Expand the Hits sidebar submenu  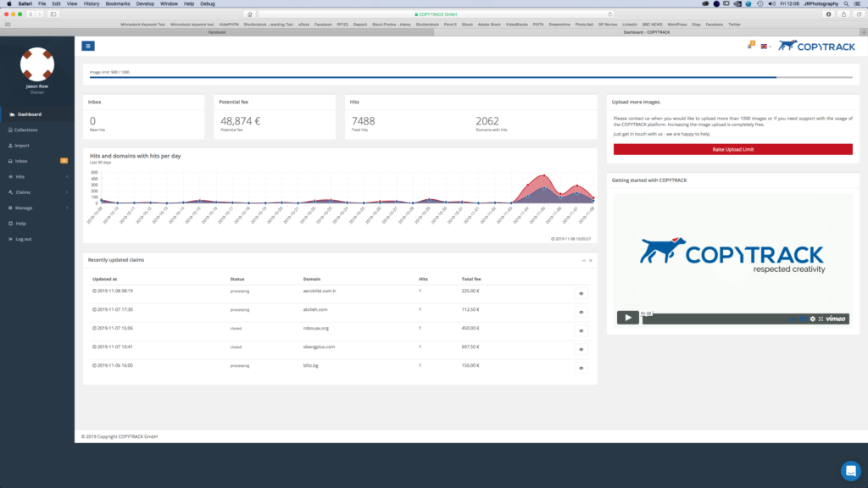coord(37,176)
